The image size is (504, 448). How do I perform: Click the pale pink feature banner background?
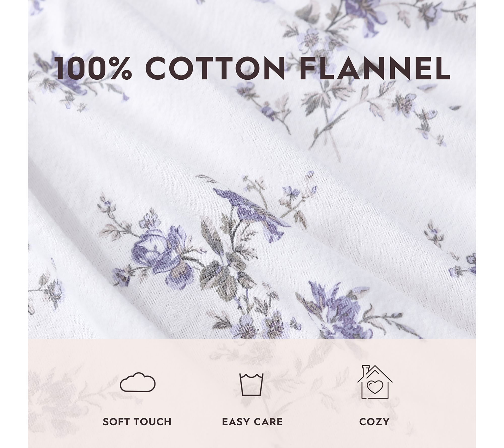[252, 393]
